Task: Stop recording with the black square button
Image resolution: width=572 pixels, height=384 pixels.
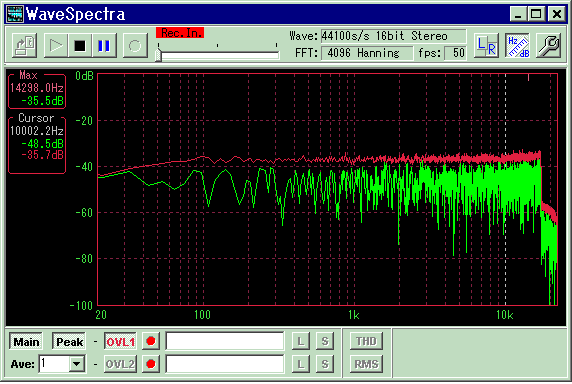Action: click(80, 46)
